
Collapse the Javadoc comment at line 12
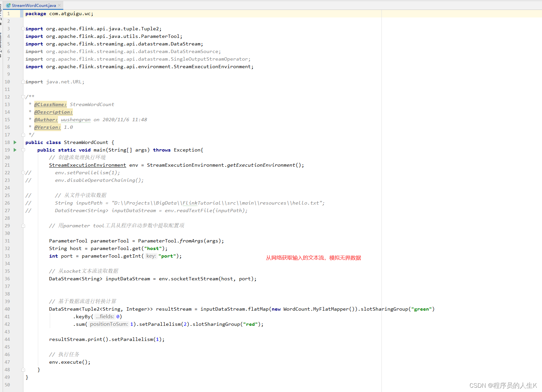tap(23, 97)
